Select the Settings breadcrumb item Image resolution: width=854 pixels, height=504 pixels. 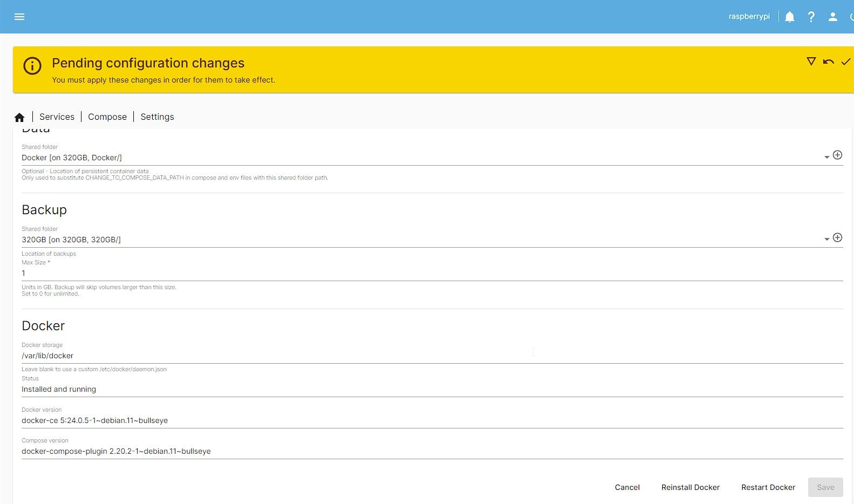[x=157, y=117]
